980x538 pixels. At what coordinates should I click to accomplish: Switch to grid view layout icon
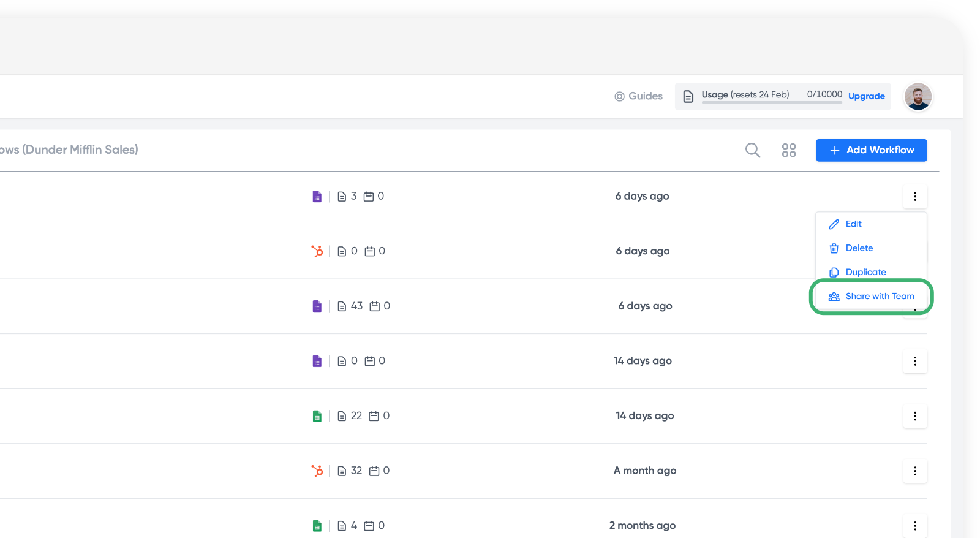pyautogui.click(x=788, y=150)
